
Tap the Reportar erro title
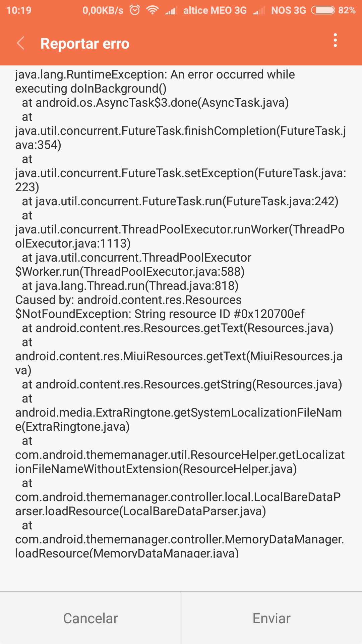pos(85,44)
